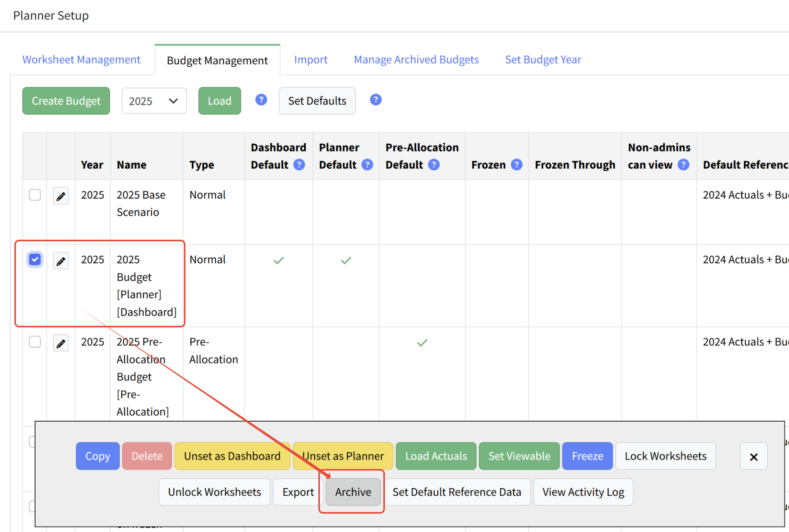Click help icon next to Load button

[x=261, y=100]
